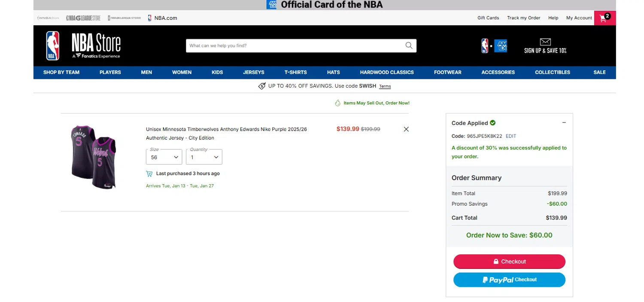Open Track my Order link
644x302 pixels.
[x=524, y=18]
